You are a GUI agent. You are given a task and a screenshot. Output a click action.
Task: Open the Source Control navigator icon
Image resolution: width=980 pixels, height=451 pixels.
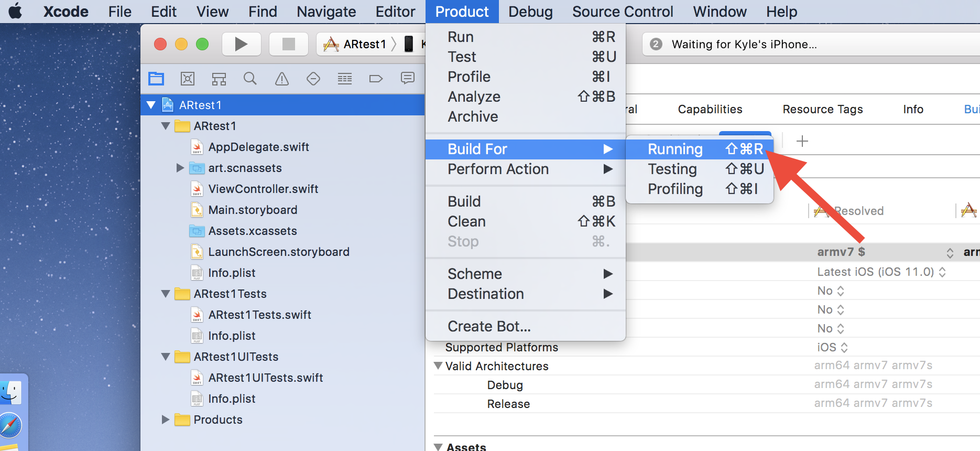tap(188, 79)
